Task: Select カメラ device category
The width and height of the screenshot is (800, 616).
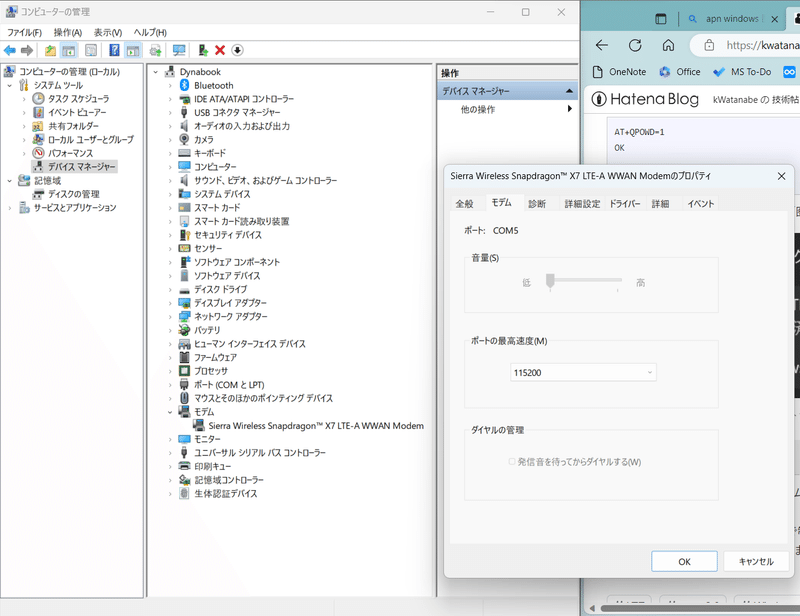Action: click(204, 139)
